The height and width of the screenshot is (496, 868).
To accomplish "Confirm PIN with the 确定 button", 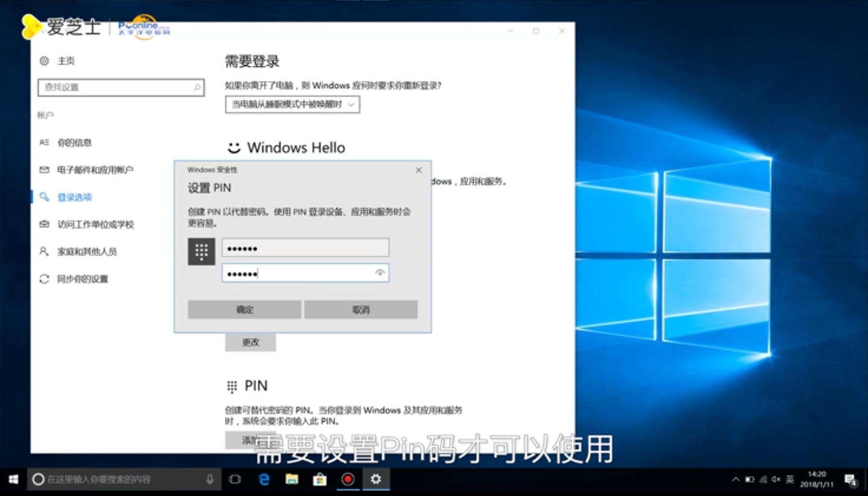I will click(x=244, y=310).
